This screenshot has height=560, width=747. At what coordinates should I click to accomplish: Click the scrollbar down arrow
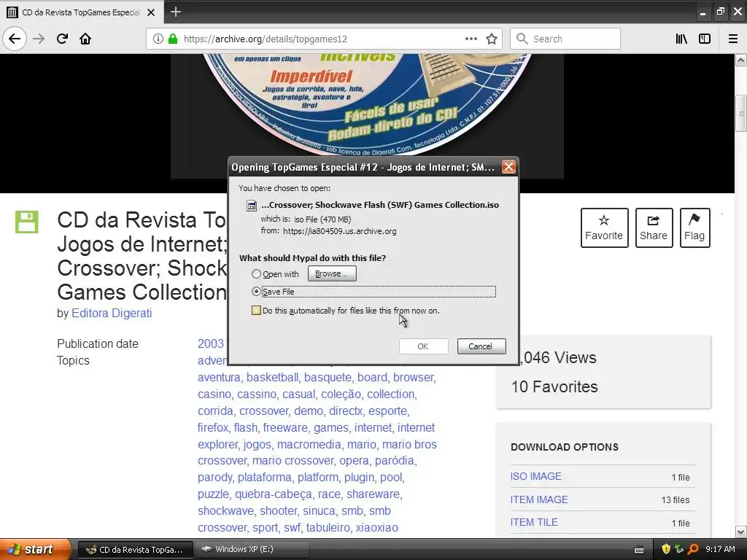click(x=740, y=532)
